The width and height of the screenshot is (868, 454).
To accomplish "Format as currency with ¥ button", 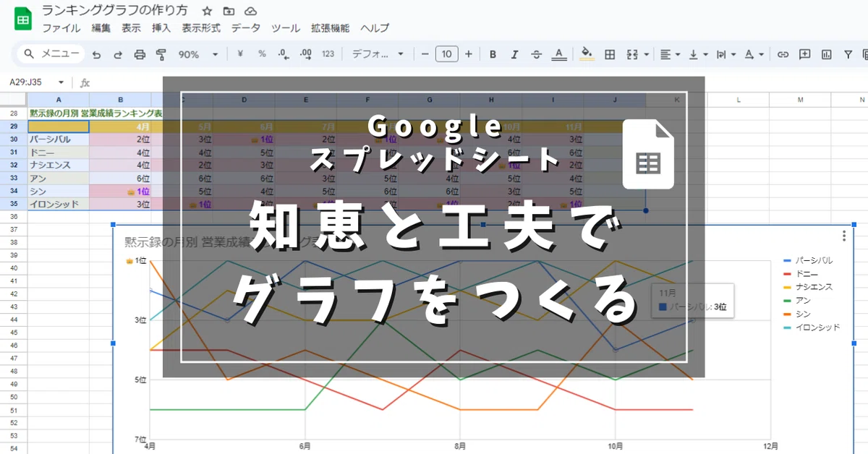I will 240,54.
